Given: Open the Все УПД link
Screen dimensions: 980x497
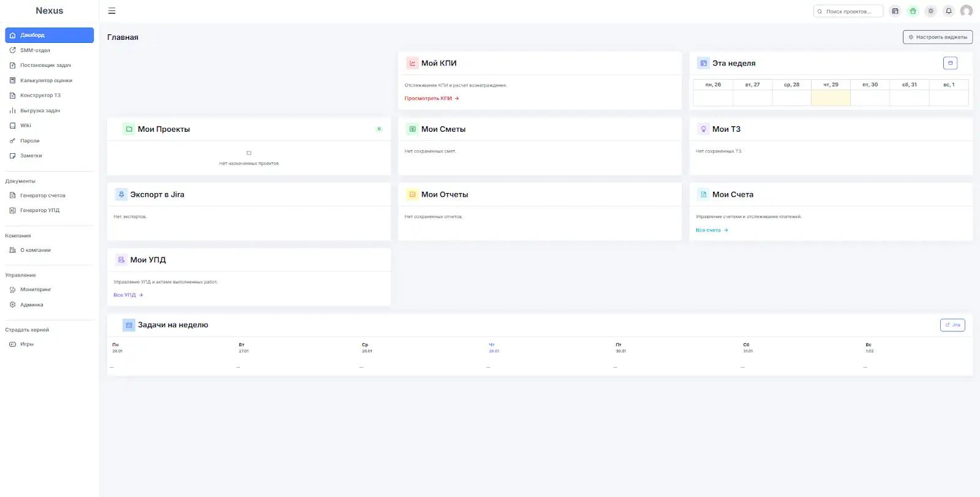Looking at the screenshot, I should coord(127,295).
